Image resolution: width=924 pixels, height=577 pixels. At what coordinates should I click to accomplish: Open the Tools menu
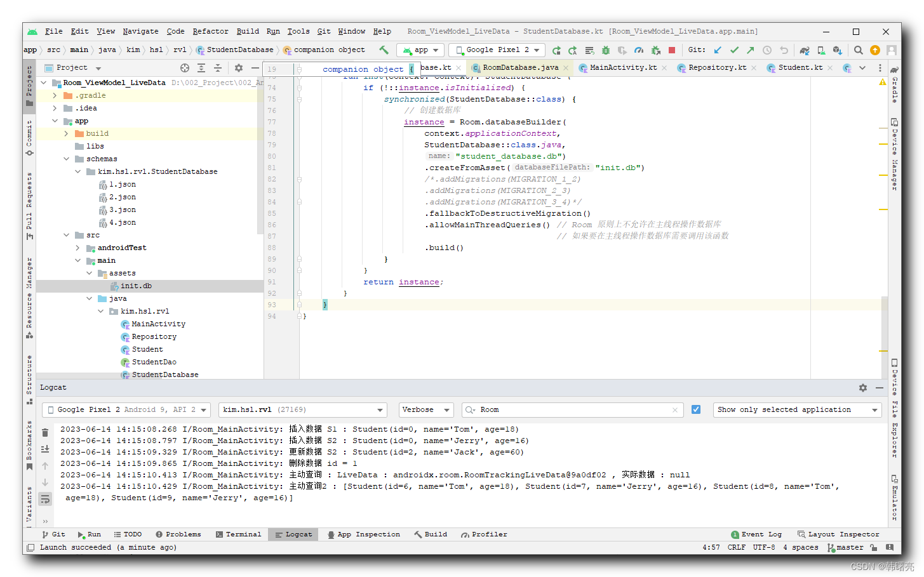(x=298, y=31)
